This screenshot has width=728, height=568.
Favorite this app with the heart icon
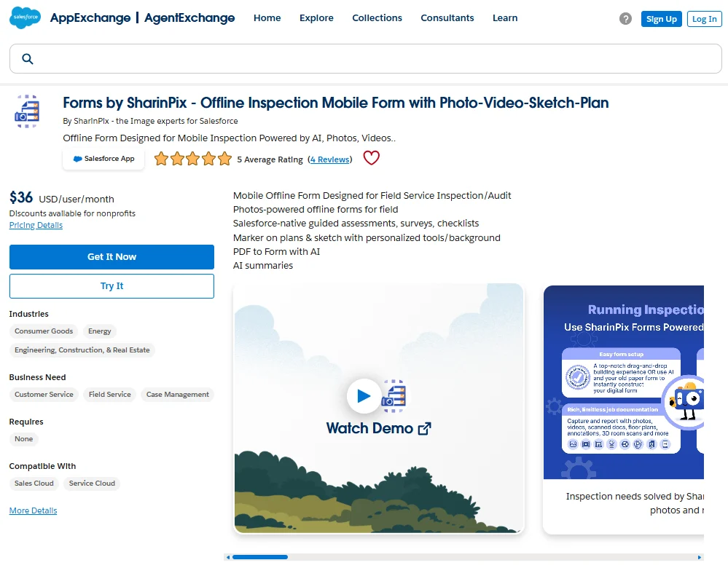(371, 158)
